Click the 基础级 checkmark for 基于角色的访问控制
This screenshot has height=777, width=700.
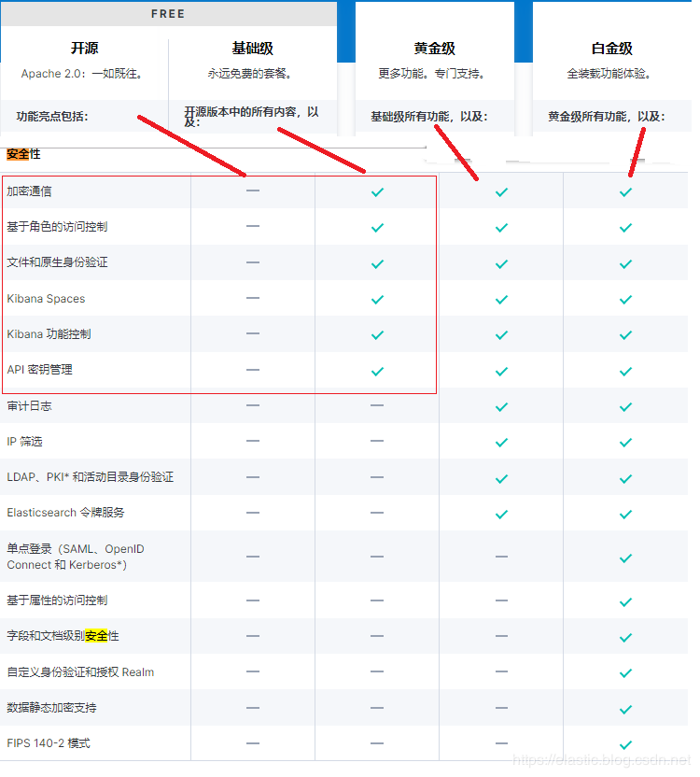click(x=377, y=228)
